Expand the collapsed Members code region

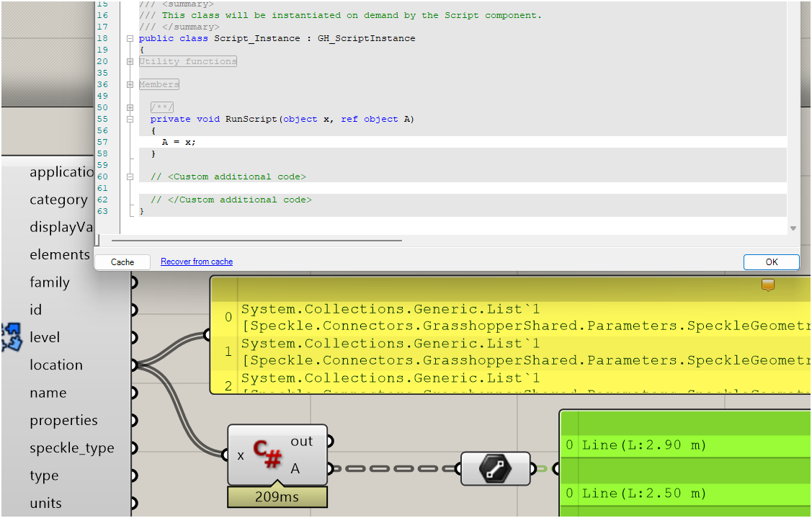coord(130,84)
